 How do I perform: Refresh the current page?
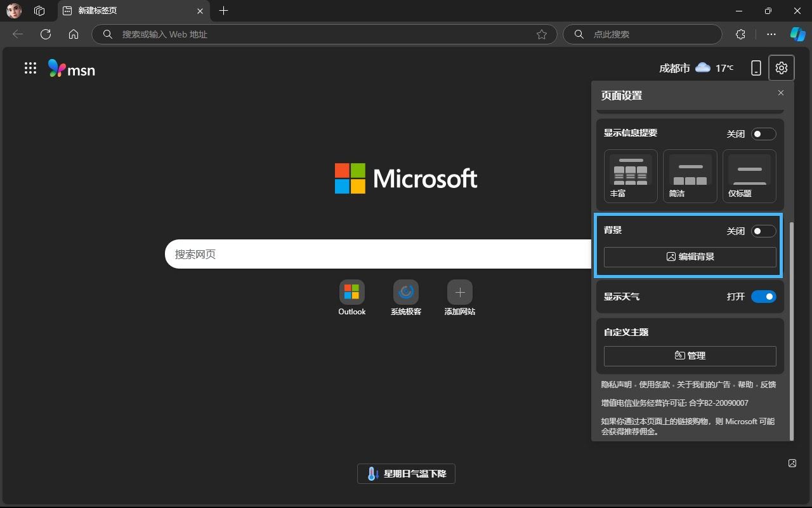tap(46, 34)
